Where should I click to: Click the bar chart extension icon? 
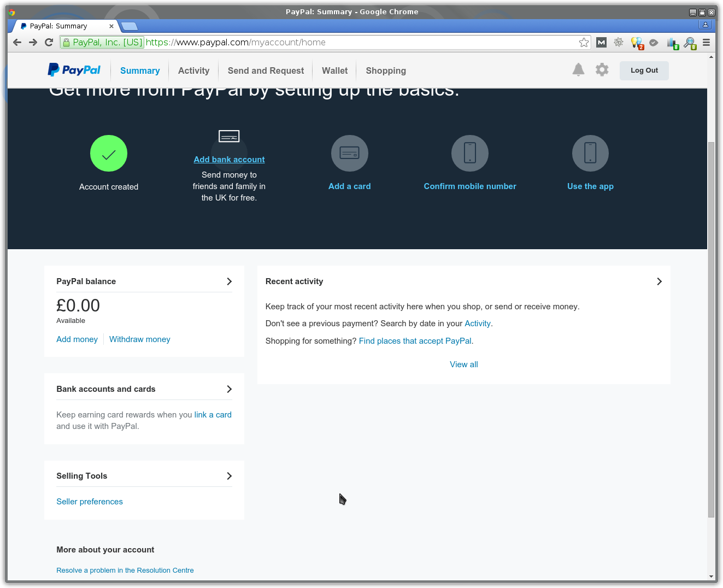[x=672, y=43]
